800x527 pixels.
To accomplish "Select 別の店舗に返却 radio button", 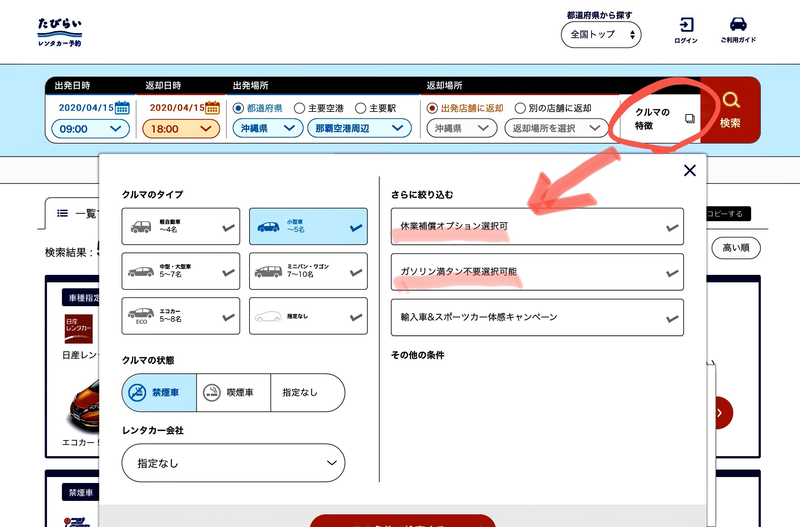I will [x=520, y=108].
